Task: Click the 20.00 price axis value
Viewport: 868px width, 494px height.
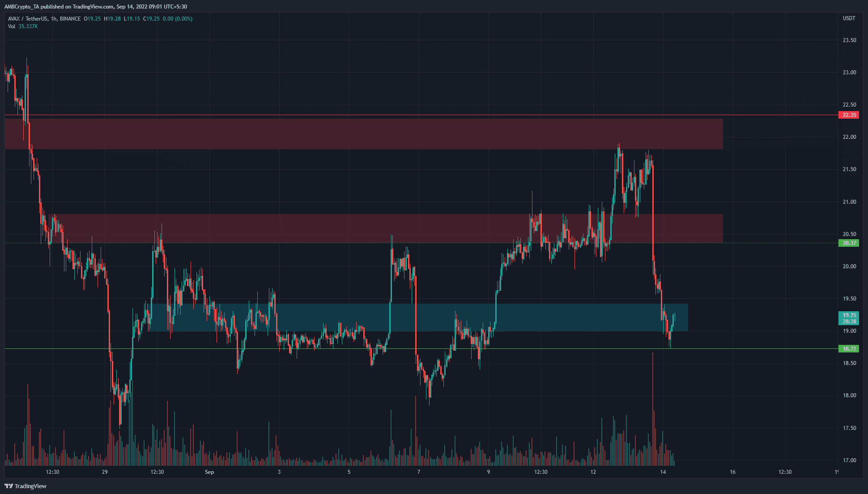Action: pos(849,266)
